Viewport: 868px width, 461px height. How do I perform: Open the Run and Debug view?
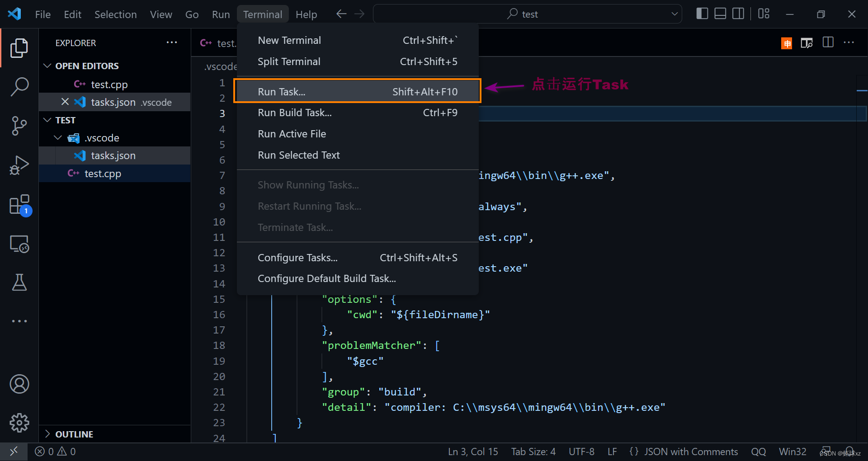[19, 165]
